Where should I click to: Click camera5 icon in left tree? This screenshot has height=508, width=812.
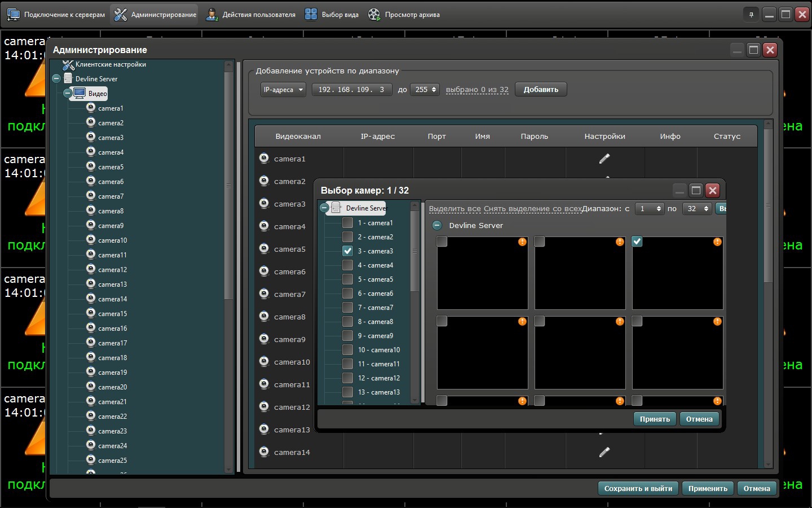(91, 166)
